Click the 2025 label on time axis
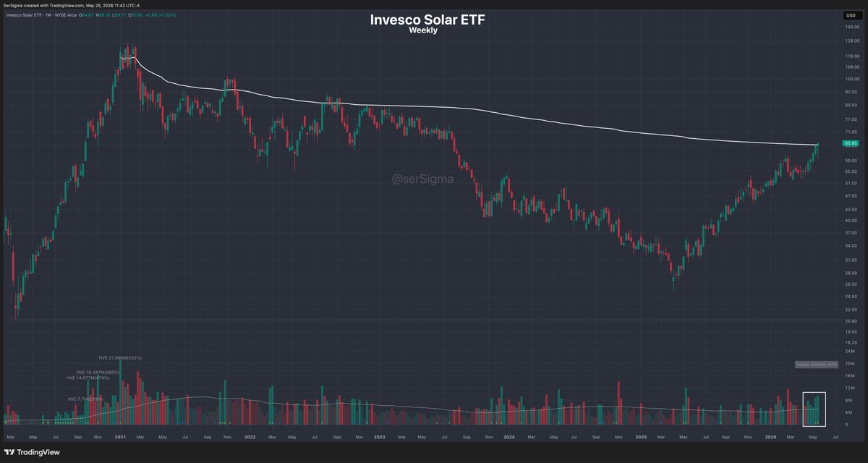The image size is (868, 463). [640, 438]
